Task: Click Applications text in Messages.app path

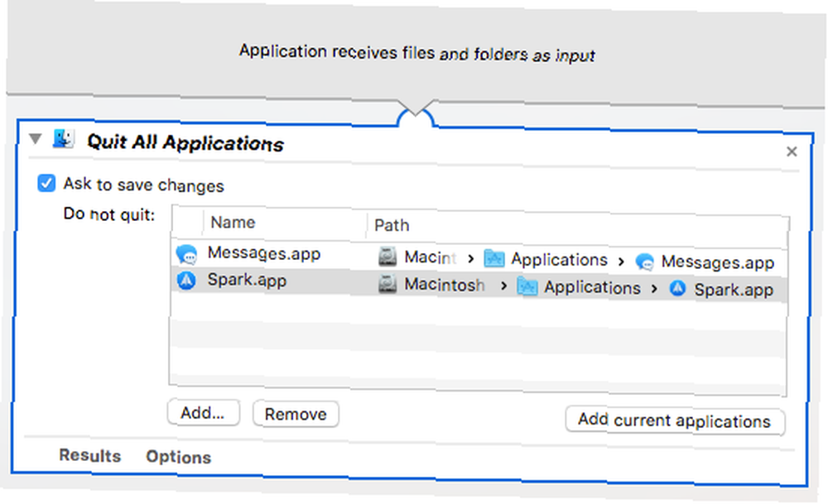Action: pos(559,260)
